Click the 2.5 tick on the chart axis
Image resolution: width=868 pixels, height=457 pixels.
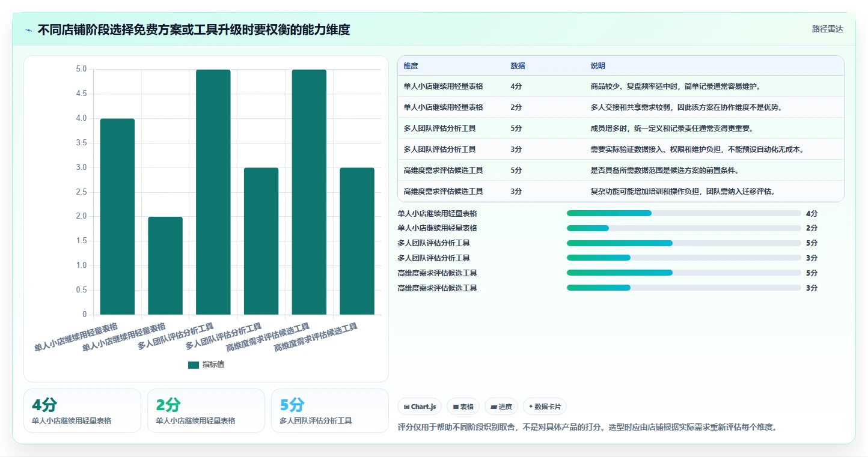tap(81, 192)
